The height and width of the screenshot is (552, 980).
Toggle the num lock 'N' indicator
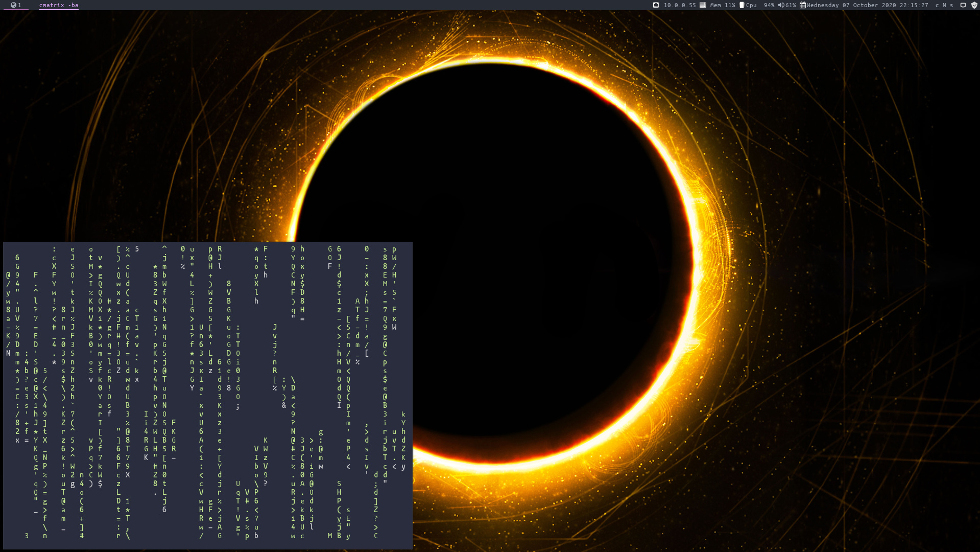click(944, 5)
